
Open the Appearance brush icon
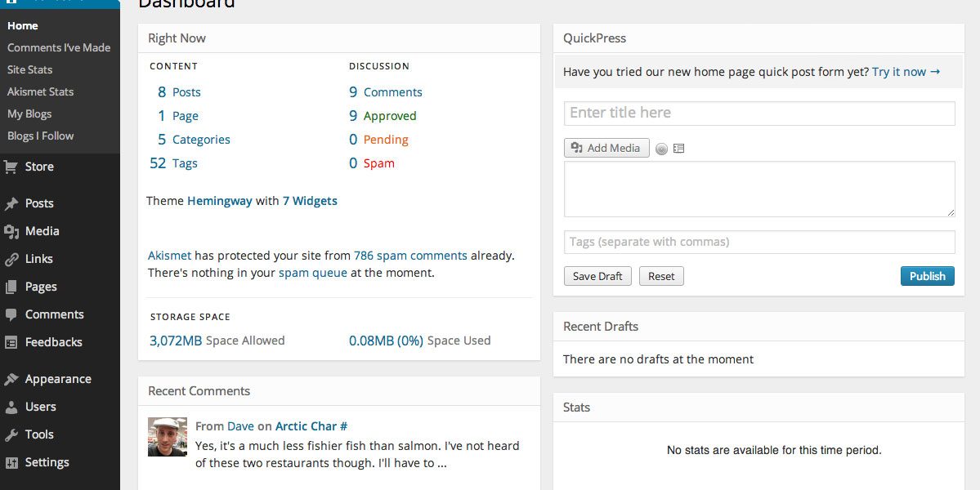pos(11,379)
